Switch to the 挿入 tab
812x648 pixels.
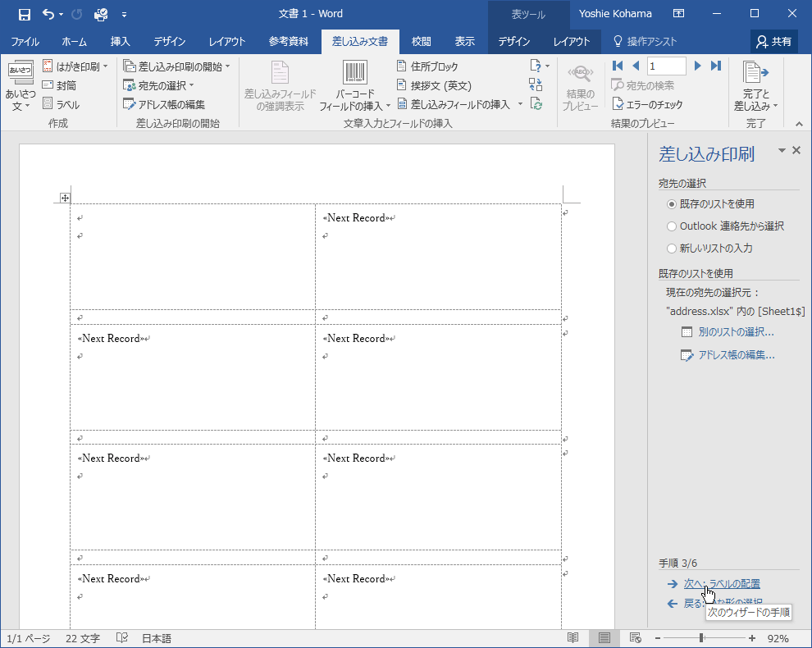coord(120,42)
